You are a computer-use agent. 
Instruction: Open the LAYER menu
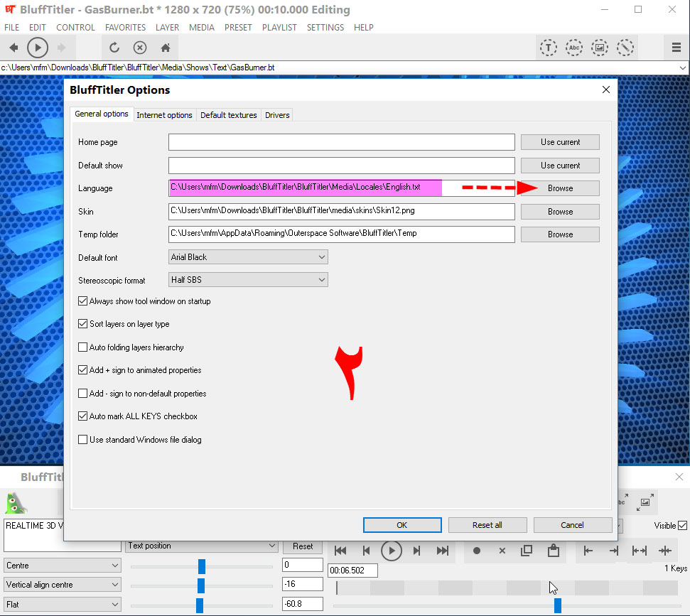tap(167, 27)
